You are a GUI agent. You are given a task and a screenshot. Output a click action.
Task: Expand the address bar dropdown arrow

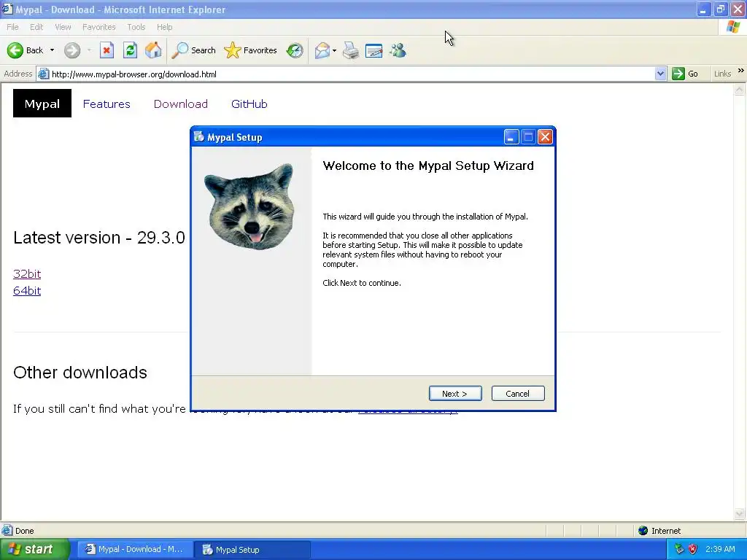tap(660, 74)
